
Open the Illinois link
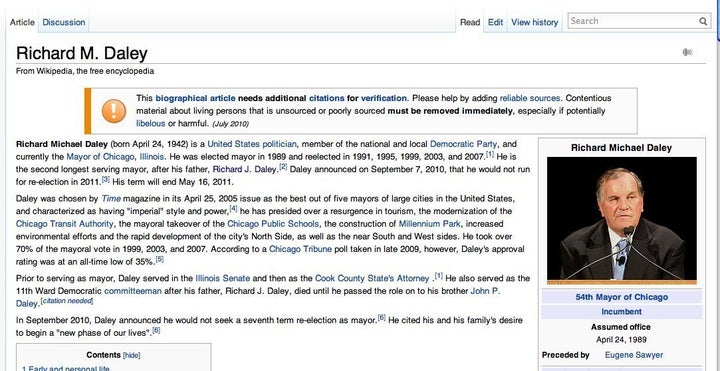click(x=152, y=157)
